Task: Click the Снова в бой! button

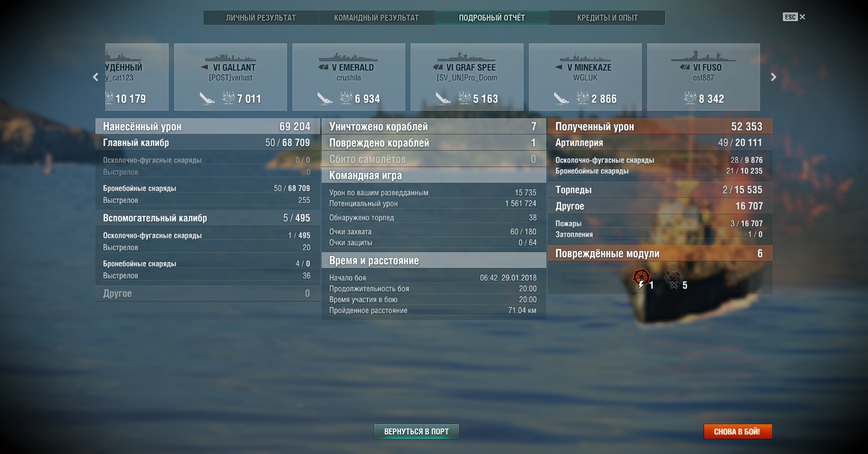Action: coord(737,432)
